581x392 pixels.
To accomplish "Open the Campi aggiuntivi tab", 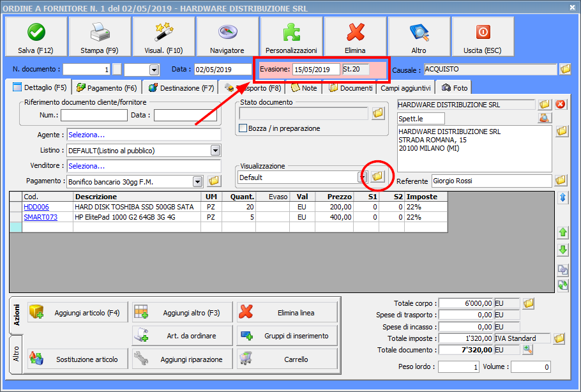I will [406, 88].
